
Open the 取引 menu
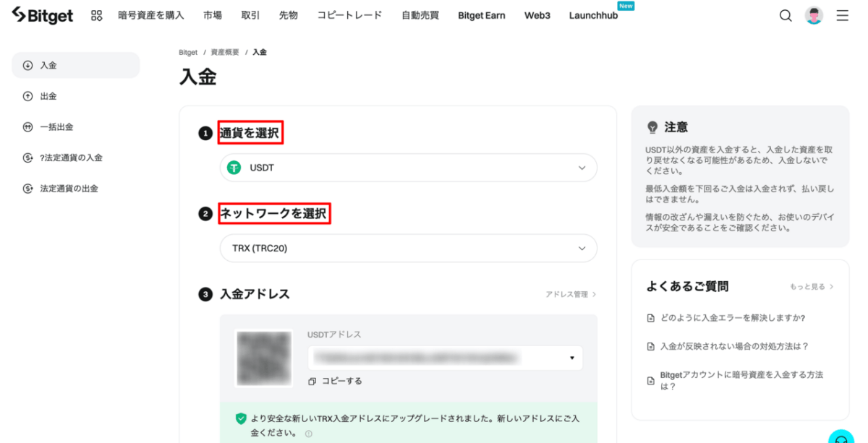[x=251, y=15]
